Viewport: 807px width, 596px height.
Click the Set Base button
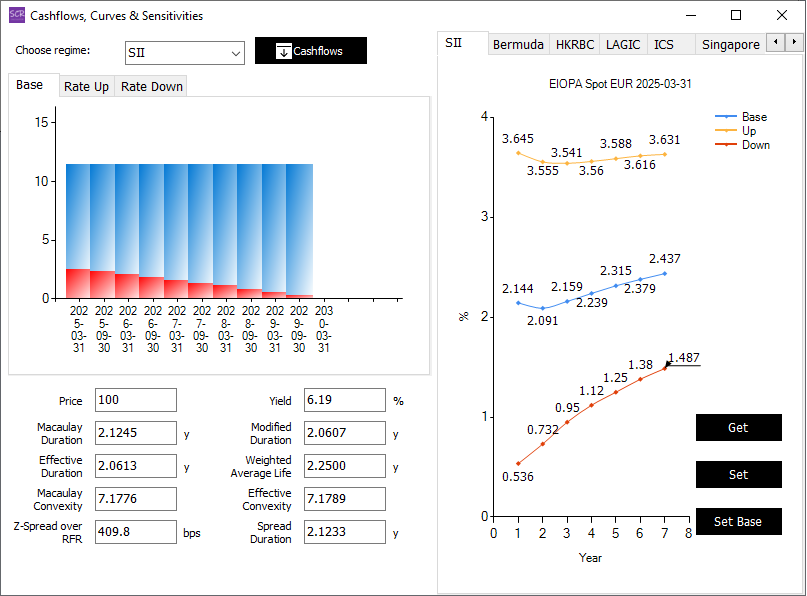point(737,522)
